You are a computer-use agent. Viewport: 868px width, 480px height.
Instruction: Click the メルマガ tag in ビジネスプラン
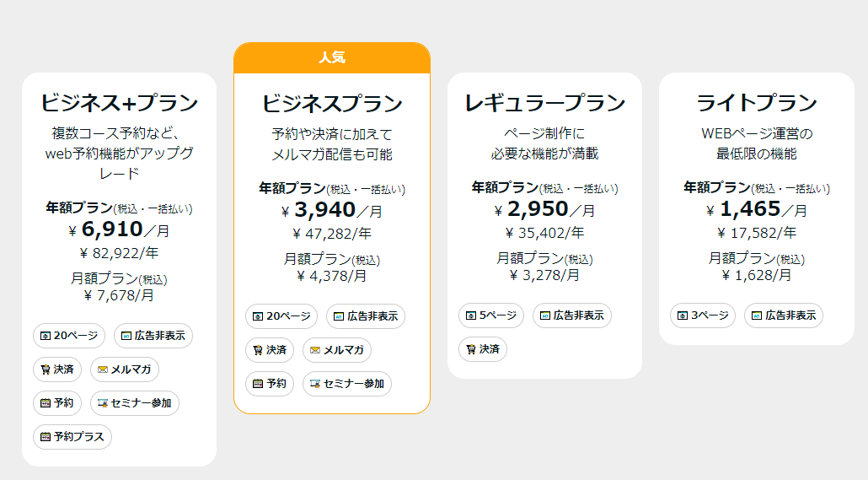[x=337, y=350]
